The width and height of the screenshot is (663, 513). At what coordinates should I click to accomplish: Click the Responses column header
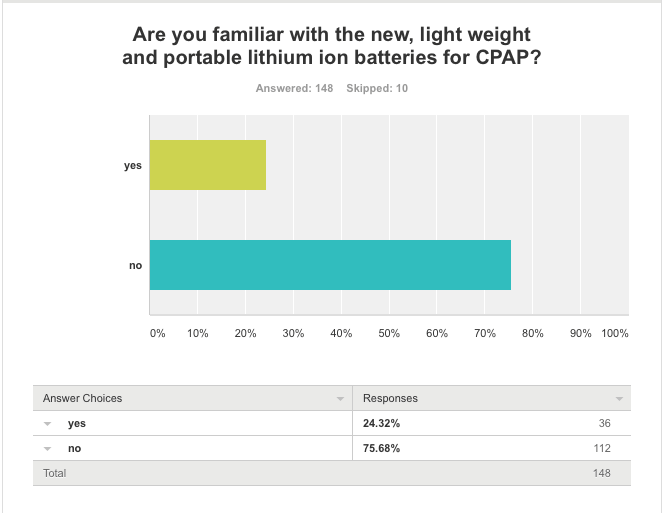click(x=390, y=398)
